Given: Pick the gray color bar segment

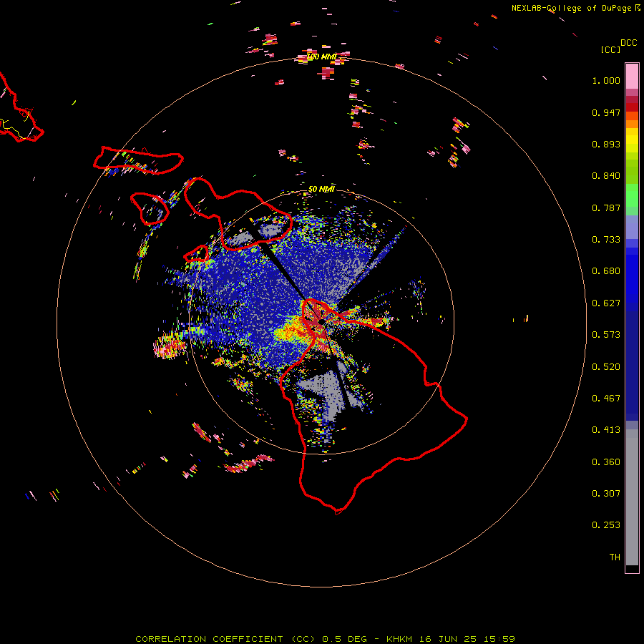Looking at the screenshot, I should coord(632,497).
